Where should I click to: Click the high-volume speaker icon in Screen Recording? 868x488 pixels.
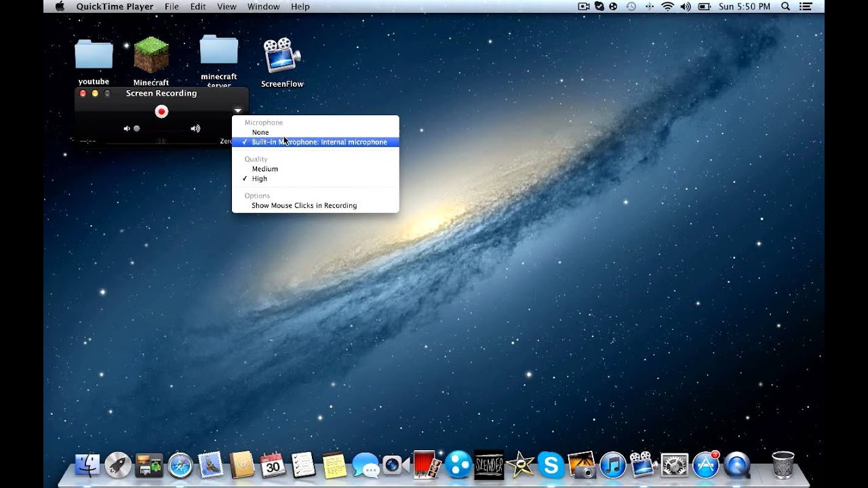(x=195, y=128)
